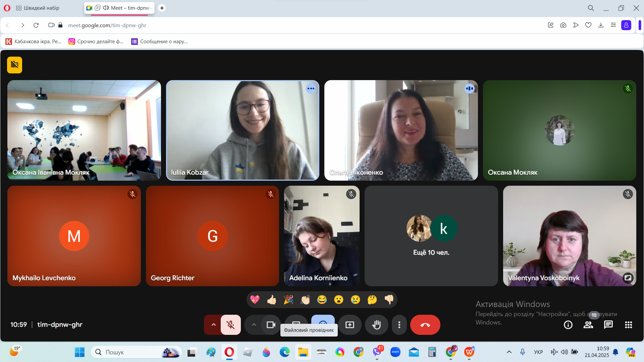Open Сообщение о нару... bookmark
The image size is (644, 362).
pyautogui.click(x=160, y=41)
